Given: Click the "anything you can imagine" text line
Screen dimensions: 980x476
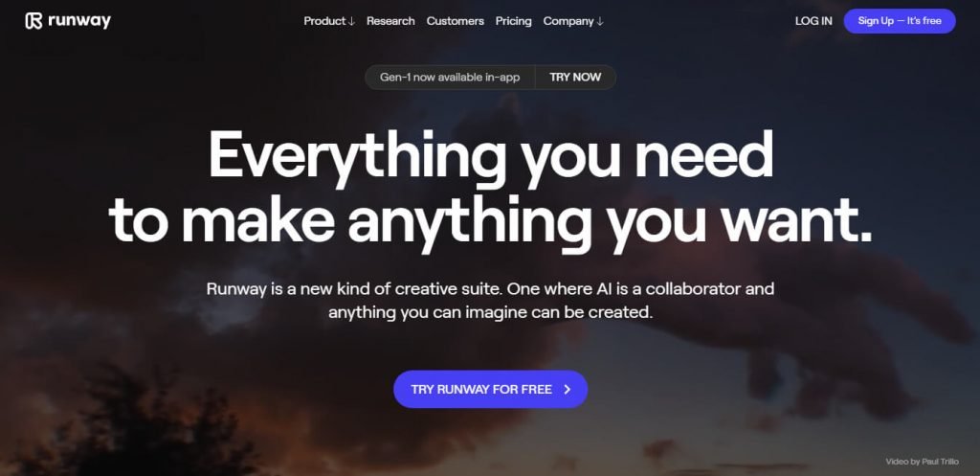Looking at the screenshot, I should (491, 312).
